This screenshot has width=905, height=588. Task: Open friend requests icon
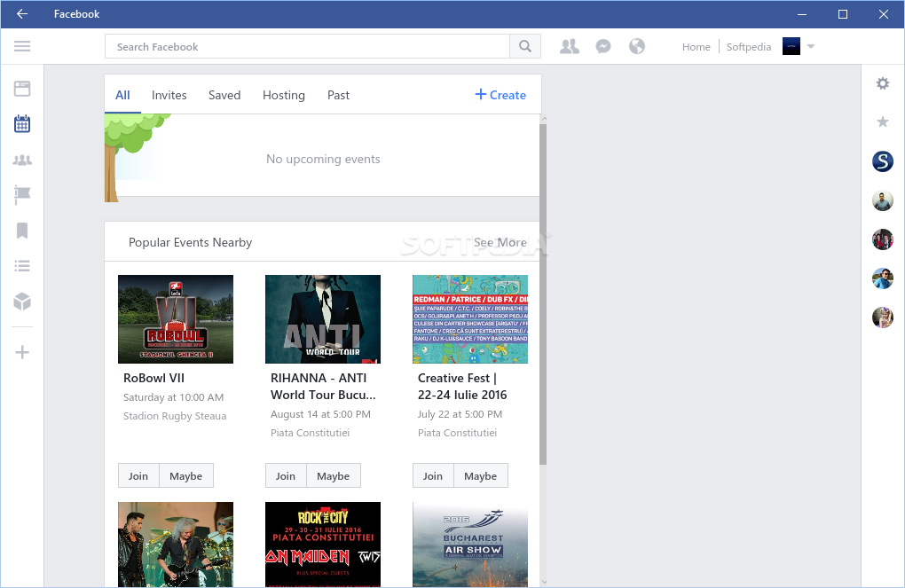(569, 46)
